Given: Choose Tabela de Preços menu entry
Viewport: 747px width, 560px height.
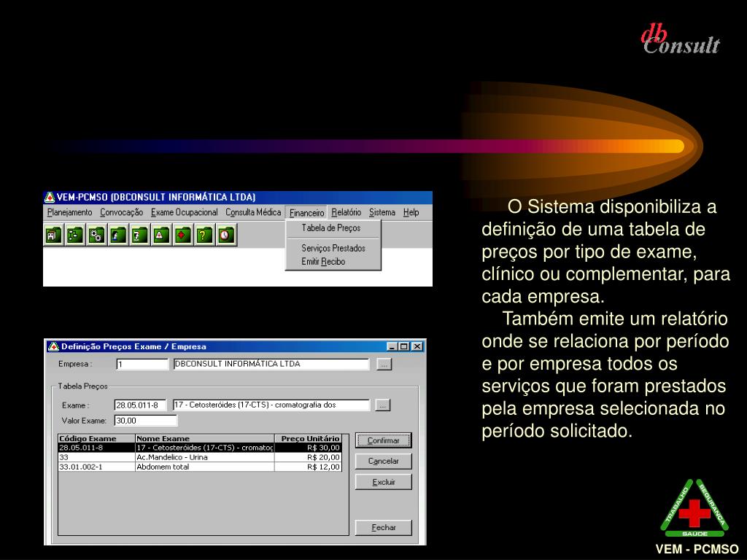Looking at the screenshot, I should [333, 228].
